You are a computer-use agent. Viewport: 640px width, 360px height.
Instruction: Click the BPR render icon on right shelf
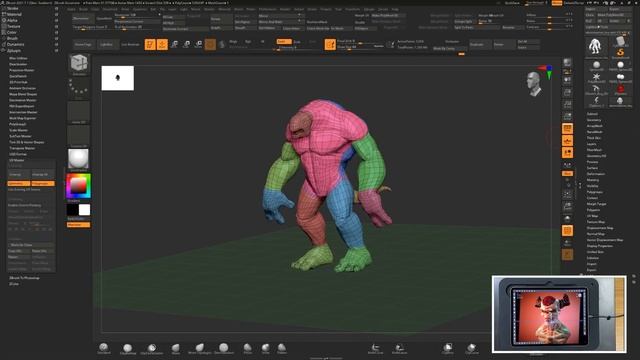(567, 62)
